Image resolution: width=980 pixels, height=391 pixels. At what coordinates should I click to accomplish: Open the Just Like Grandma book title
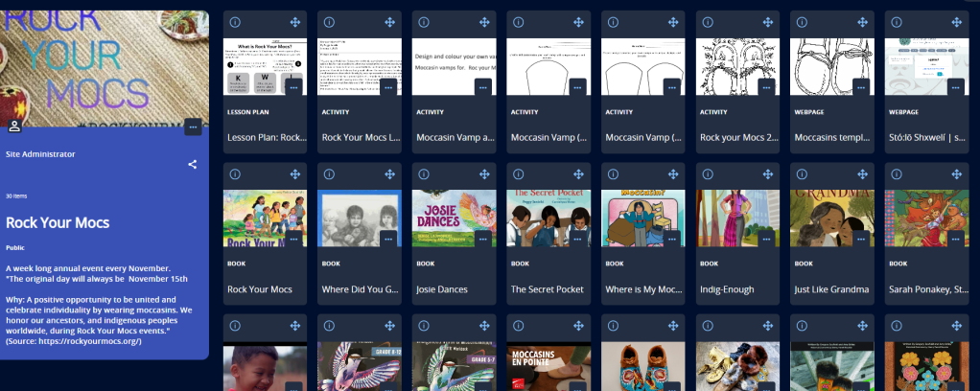tap(831, 288)
